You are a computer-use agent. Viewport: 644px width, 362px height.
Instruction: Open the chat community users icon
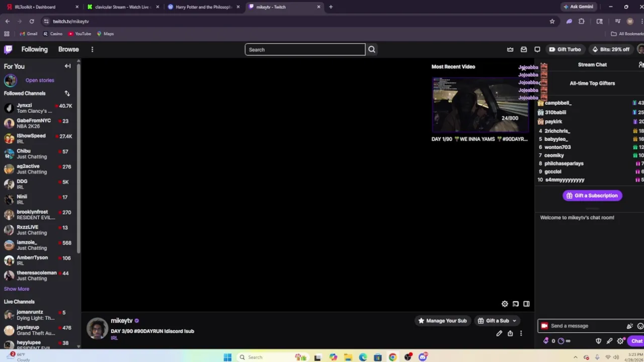(x=641, y=64)
